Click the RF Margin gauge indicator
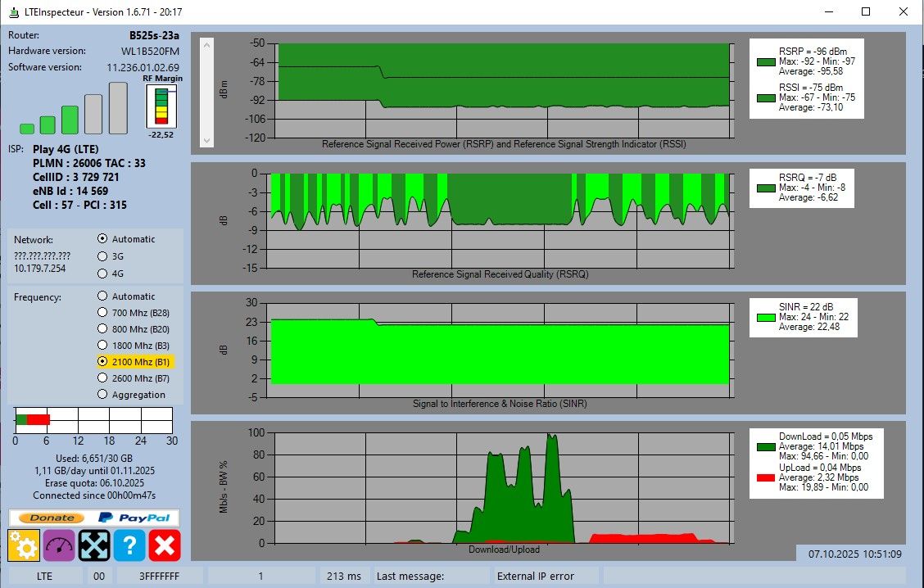This screenshot has height=588, width=924. point(161,106)
